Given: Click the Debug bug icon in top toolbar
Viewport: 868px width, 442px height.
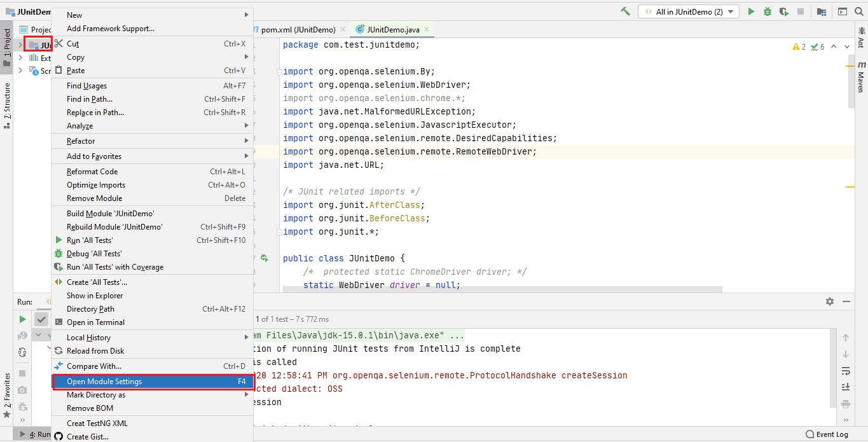Looking at the screenshot, I should point(768,11).
